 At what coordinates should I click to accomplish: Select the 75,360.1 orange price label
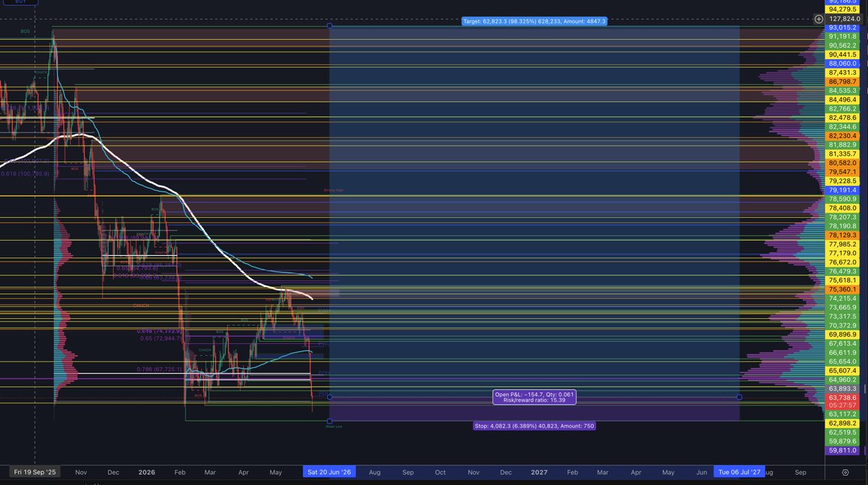[x=843, y=289]
